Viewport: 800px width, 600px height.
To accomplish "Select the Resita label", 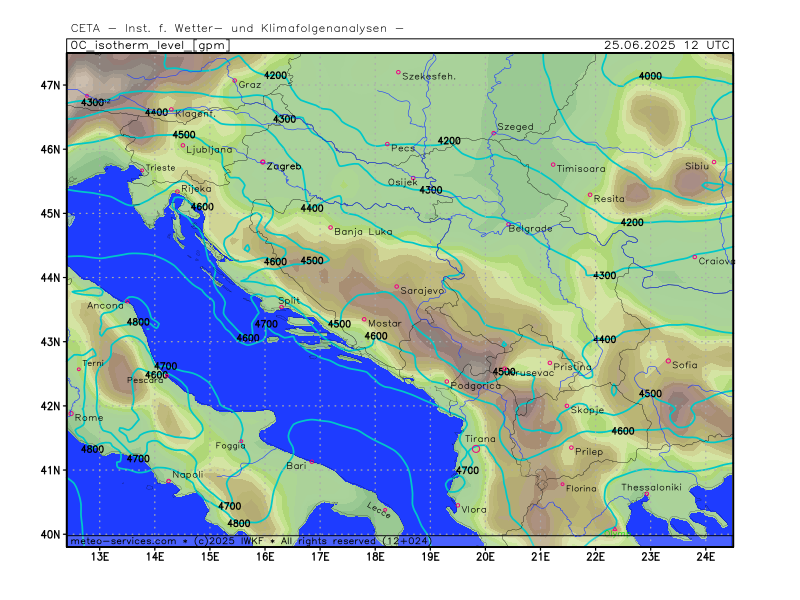I will (x=609, y=199).
